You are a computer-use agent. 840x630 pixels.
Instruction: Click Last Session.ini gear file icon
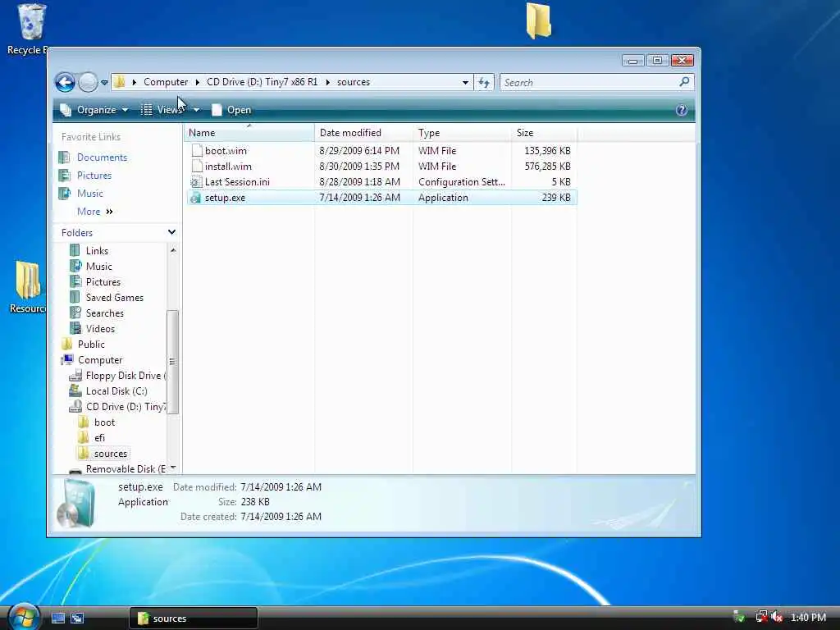point(197,181)
